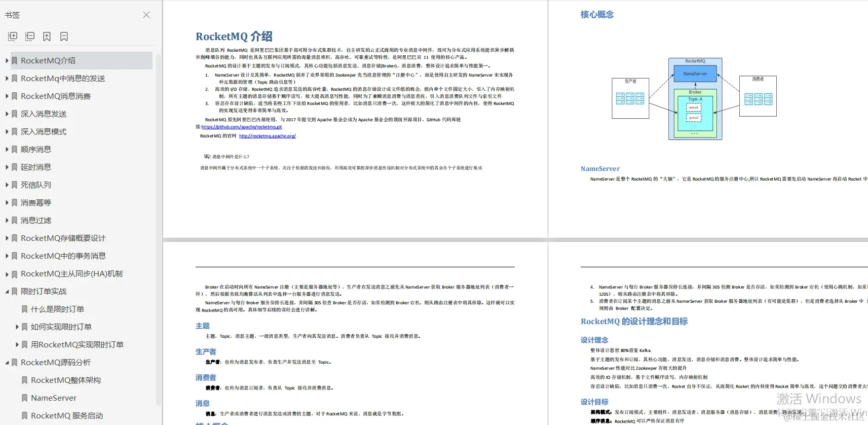Click the bookmark icon beside 死信队列
The image size is (868, 425).
pyautogui.click(x=14, y=185)
